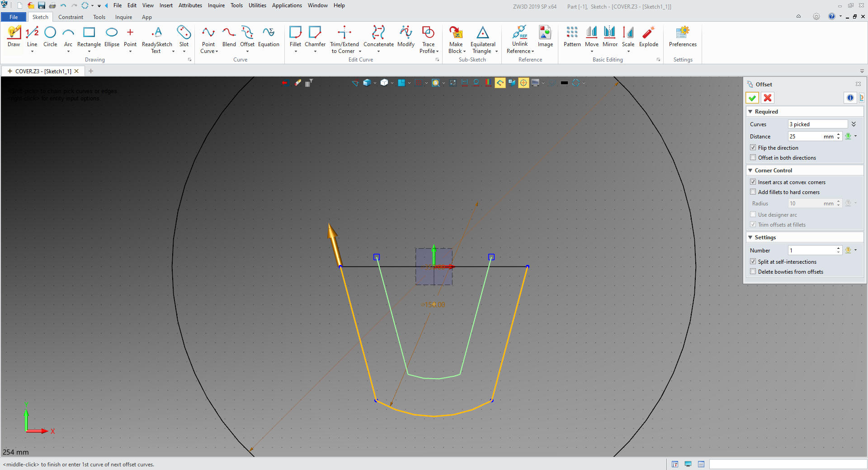Switch to the Inquire ribbon tab

[x=123, y=17]
